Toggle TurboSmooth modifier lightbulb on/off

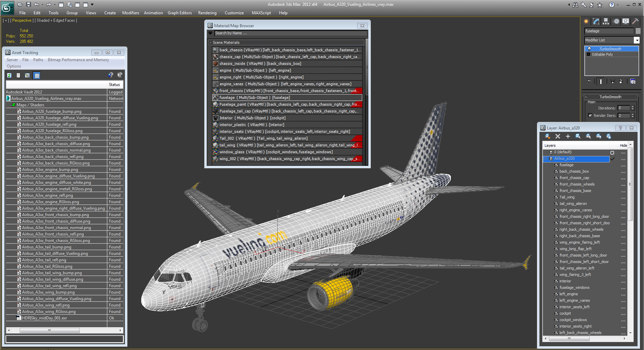point(589,49)
